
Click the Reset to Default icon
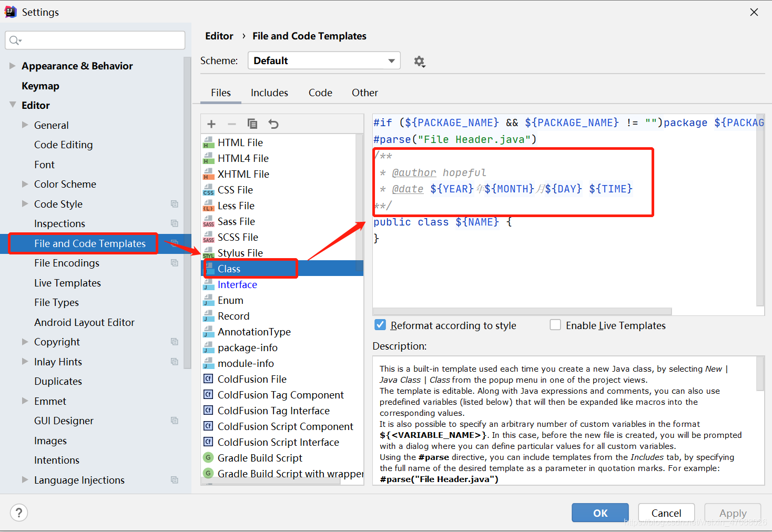pos(273,124)
